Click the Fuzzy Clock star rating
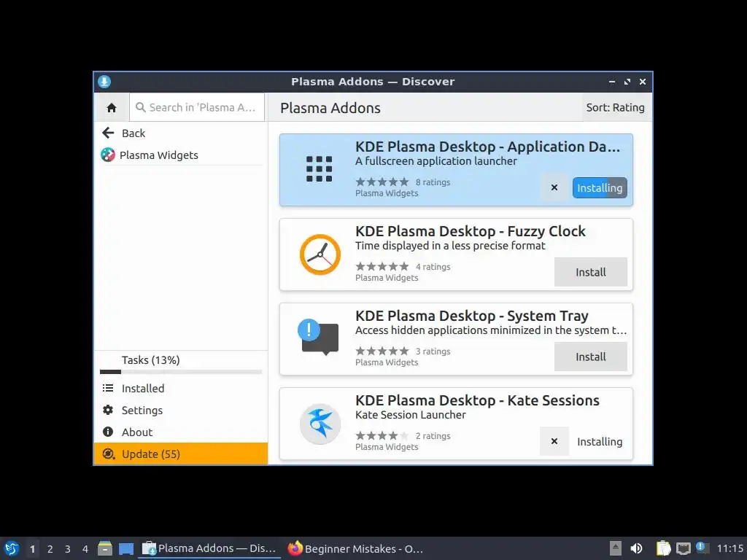This screenshot has width=747, height=560. [x=382, y=267]
